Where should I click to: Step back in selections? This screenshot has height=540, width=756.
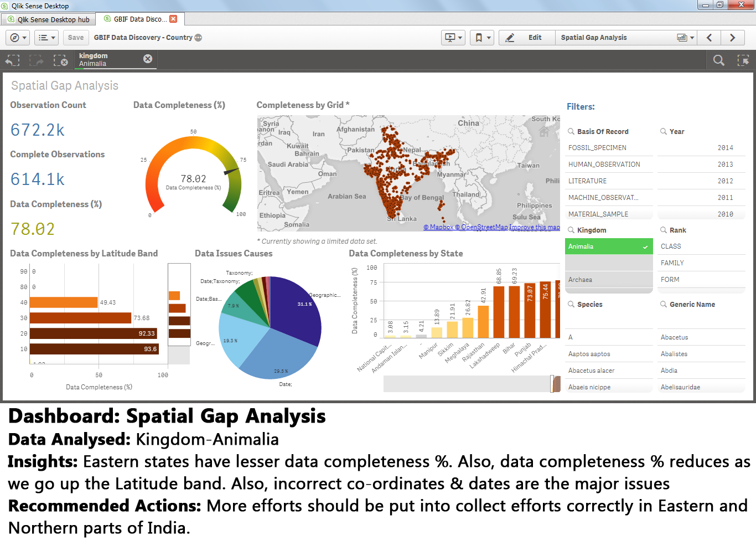pos(12,60)
